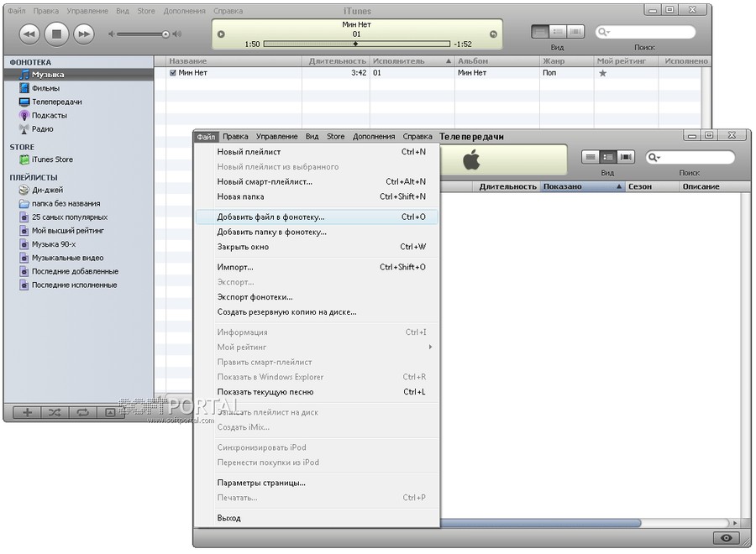Screen dimensions: 756x554
Task: Click the right arrow in the playback display
Action: pos(493,34)
